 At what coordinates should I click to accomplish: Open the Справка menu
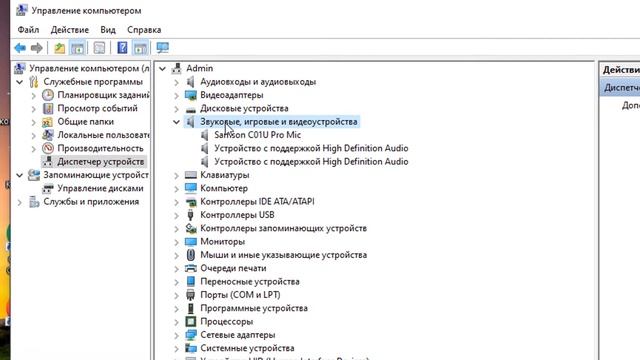tap(144, 30)
